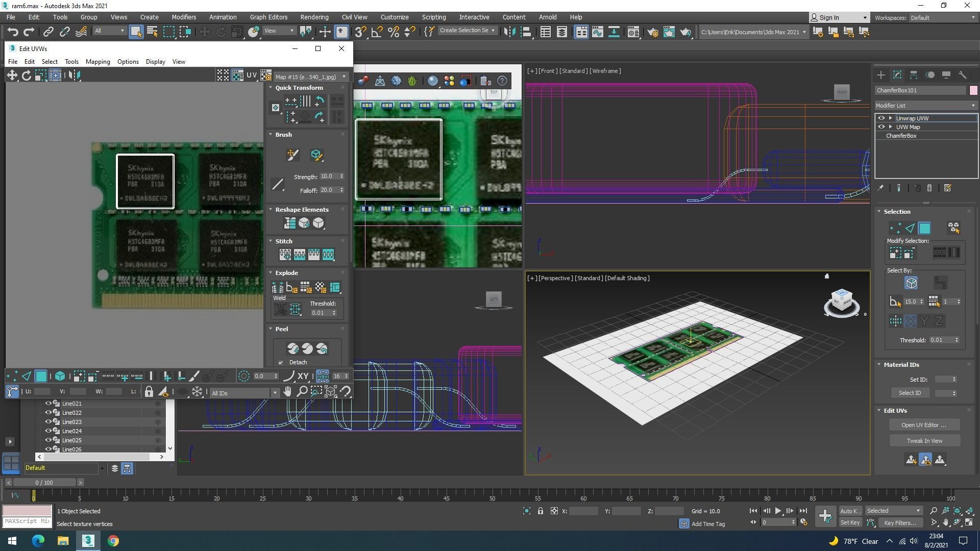Collapse the Quick Transform rollout

(271, 88)
